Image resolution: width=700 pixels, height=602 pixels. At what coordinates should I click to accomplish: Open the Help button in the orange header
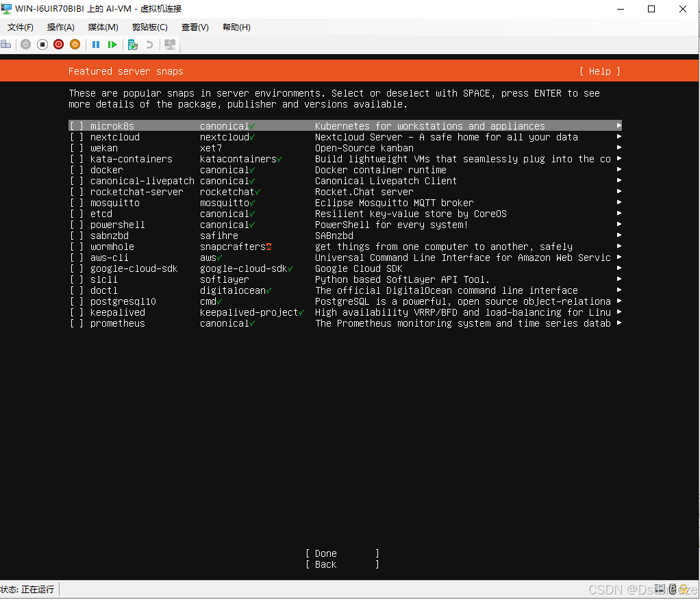(x=599, y=71)
